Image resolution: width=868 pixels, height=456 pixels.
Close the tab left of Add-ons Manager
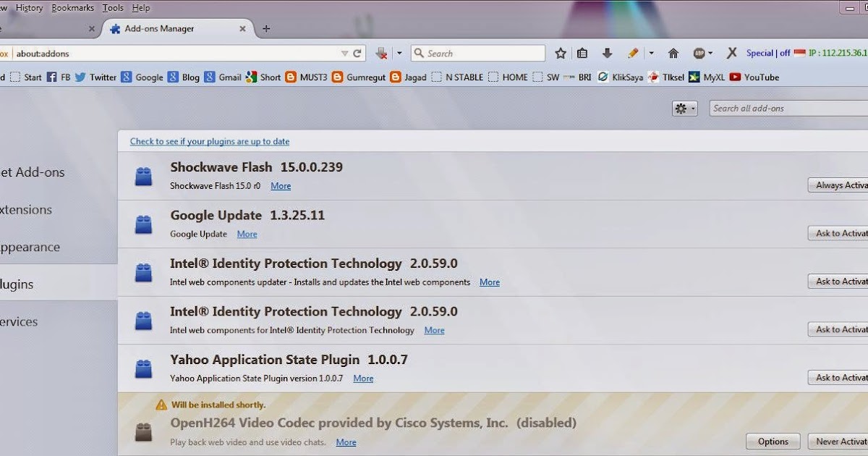click(92, 29)
